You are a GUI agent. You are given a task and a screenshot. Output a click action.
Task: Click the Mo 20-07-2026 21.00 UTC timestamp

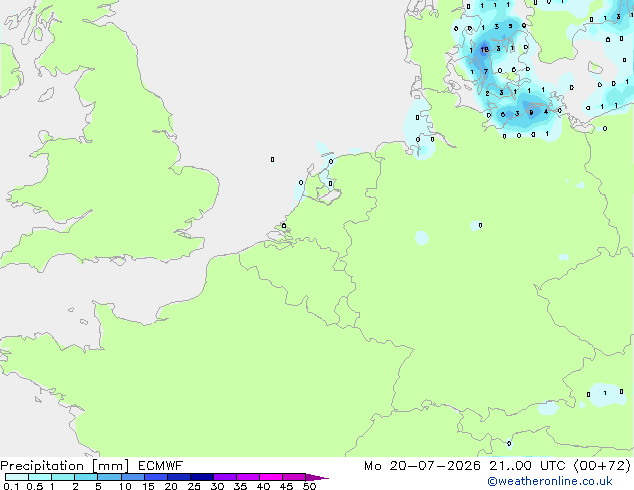point(465,466)
